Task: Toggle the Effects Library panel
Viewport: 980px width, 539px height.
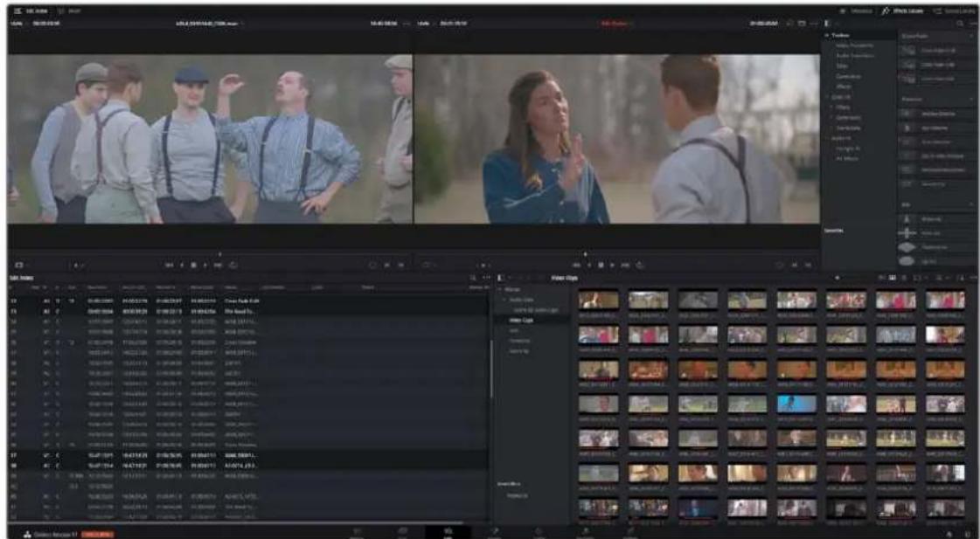Action: coord(902,11)
